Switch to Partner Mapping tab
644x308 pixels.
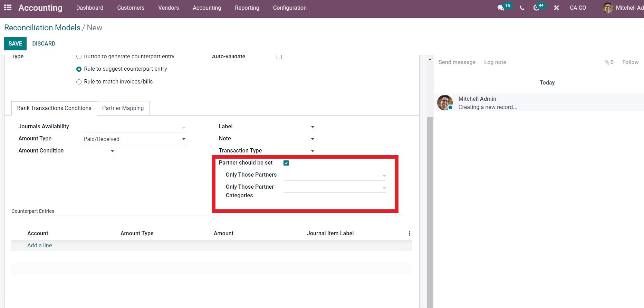pos(123,108)
